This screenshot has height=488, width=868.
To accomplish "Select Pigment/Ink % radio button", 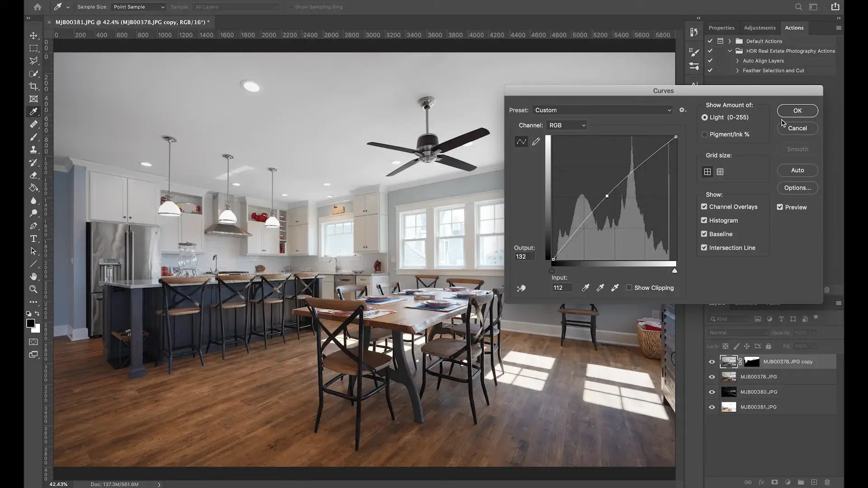I will (x=704, y=135).
